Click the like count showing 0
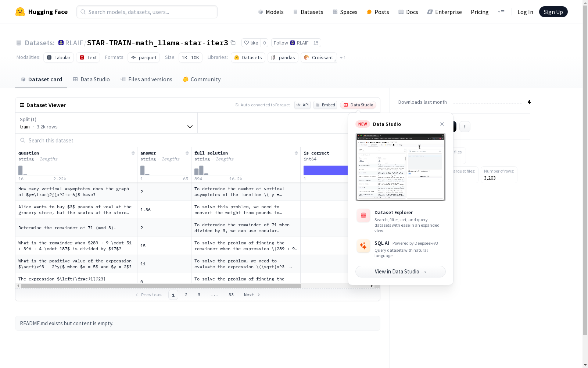 pos(264,43)
